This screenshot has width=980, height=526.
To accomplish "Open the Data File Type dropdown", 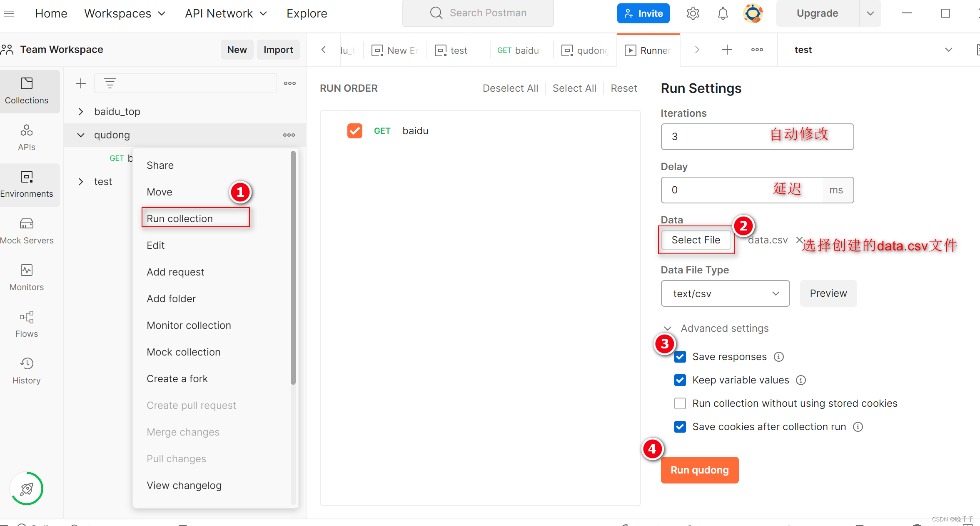I will (x=723, y=294).
